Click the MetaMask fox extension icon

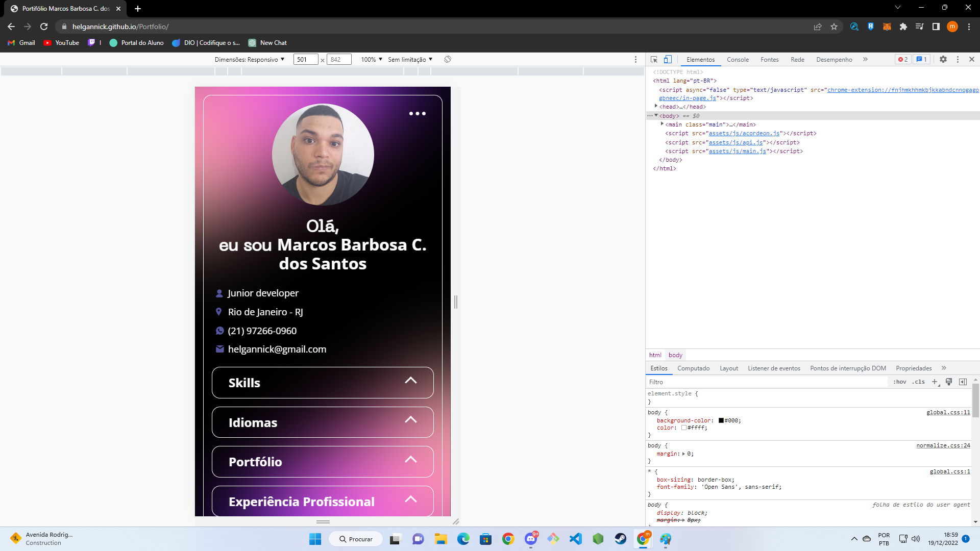pos(887,27)
